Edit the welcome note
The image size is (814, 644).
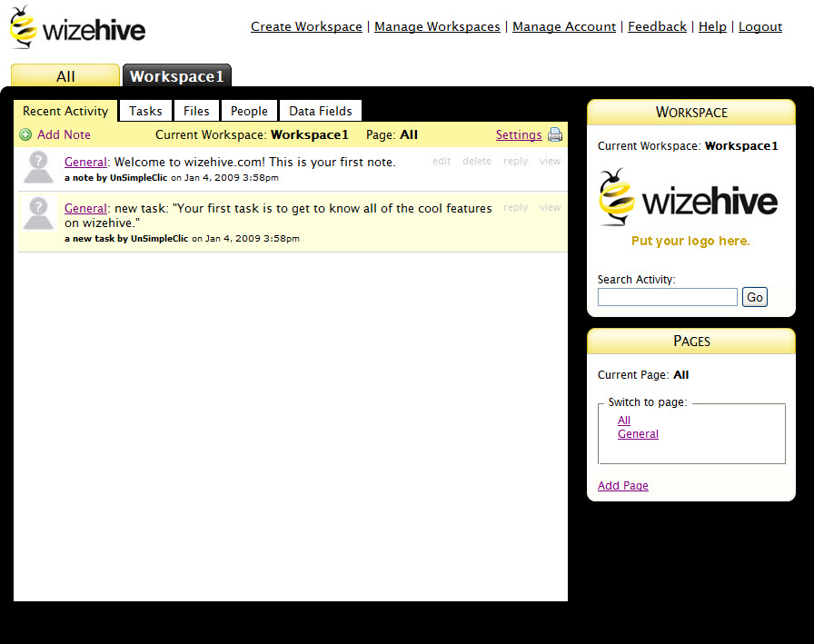coord(442,161)
